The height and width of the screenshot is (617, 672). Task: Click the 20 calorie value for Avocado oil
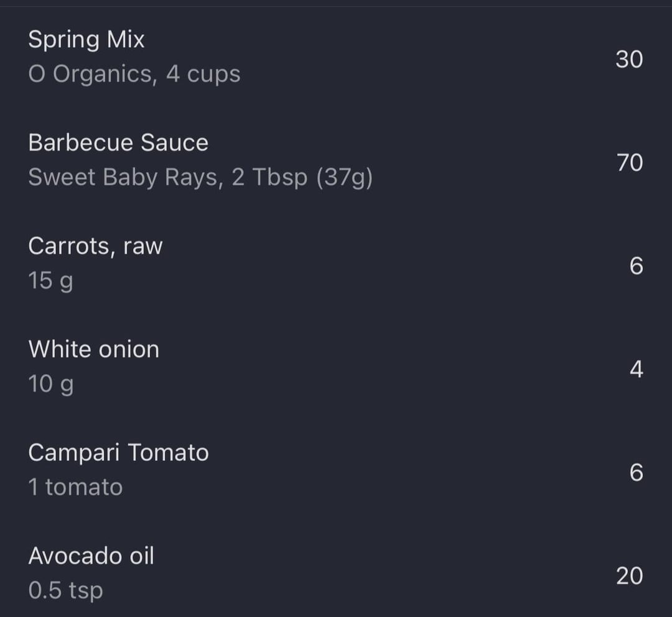click(630, 575)
